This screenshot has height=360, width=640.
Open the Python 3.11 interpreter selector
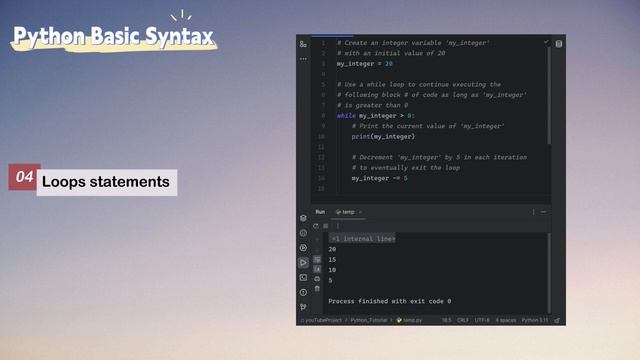tap(535, 320)
